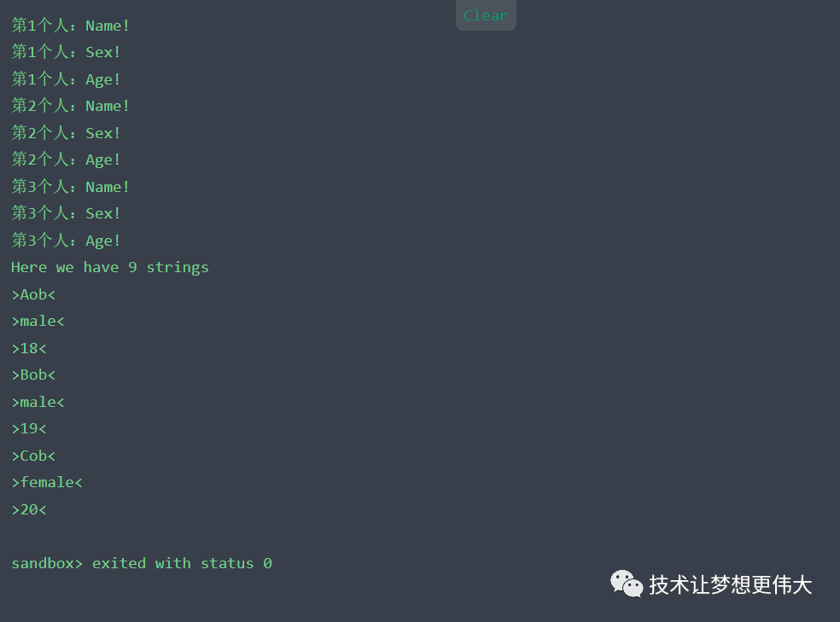This screenshot has height=622, width=840.
Task: Click on the 第1个人：Age! line
Action: click(67, 79)
